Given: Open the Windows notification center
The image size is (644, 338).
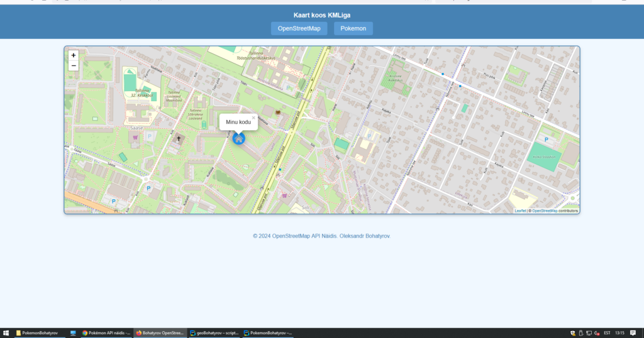Looking at the screenshot, I should pyautogui.click(x=633, y=333).
